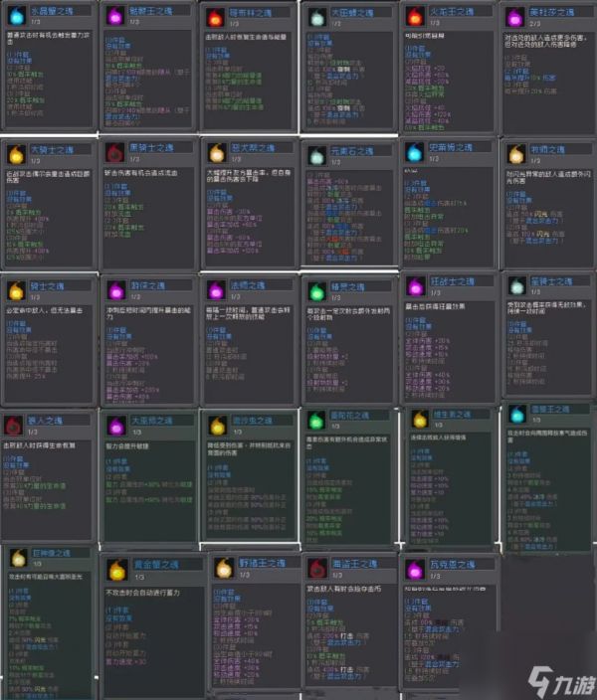Select the purple soul icon of 骷髅王之魂
This screenshot has width=597, height=700.
point(114,16)
